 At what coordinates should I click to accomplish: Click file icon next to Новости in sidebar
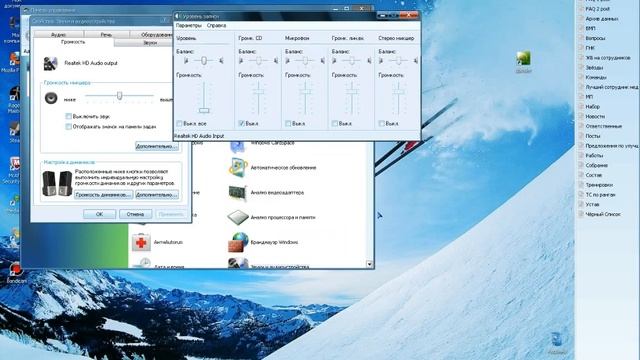click(x=581, y=116)
